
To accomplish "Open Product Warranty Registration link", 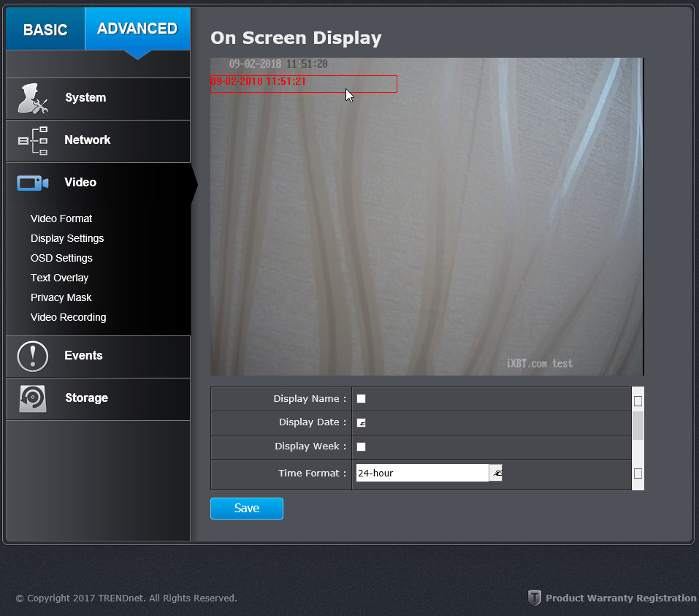I will (x=621, y=598).
